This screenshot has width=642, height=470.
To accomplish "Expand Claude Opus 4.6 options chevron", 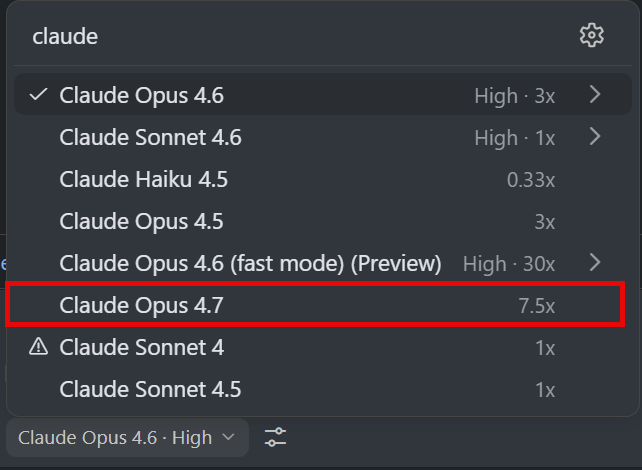I will click(x=595, y=95).
